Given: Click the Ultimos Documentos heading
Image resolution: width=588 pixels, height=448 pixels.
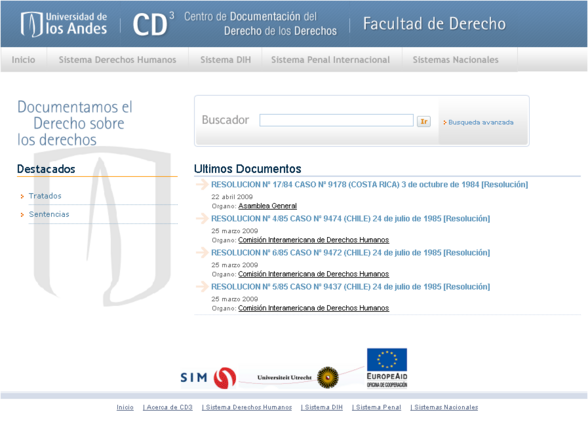Looking at the screenshot, I should click(248, 169).
